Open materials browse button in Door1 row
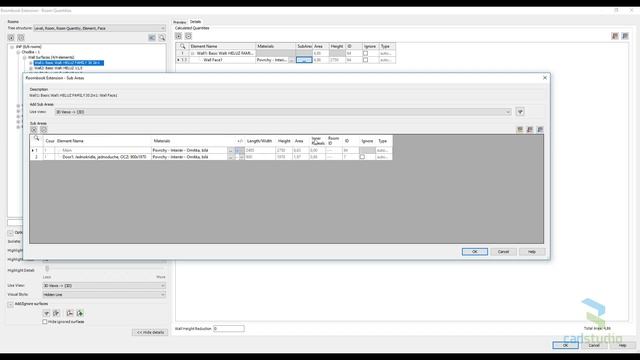 coord(231,157)
